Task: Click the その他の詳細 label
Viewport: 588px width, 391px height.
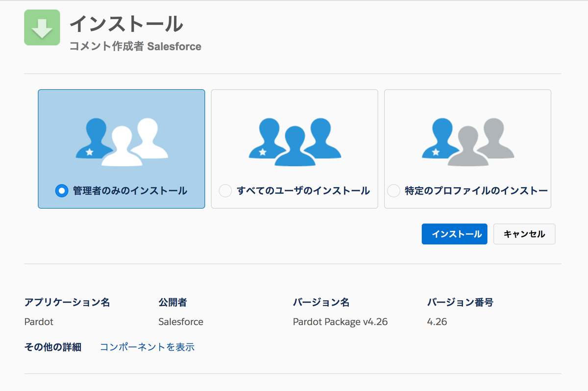Action: pyautogui.click(x=52, y=347)
